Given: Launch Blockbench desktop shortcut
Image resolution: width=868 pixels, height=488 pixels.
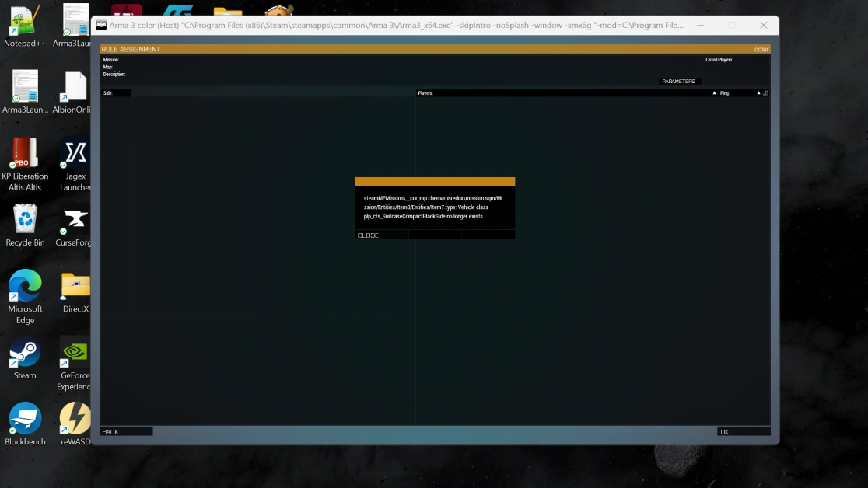Looking at the screenshot, I should (25, 424).
